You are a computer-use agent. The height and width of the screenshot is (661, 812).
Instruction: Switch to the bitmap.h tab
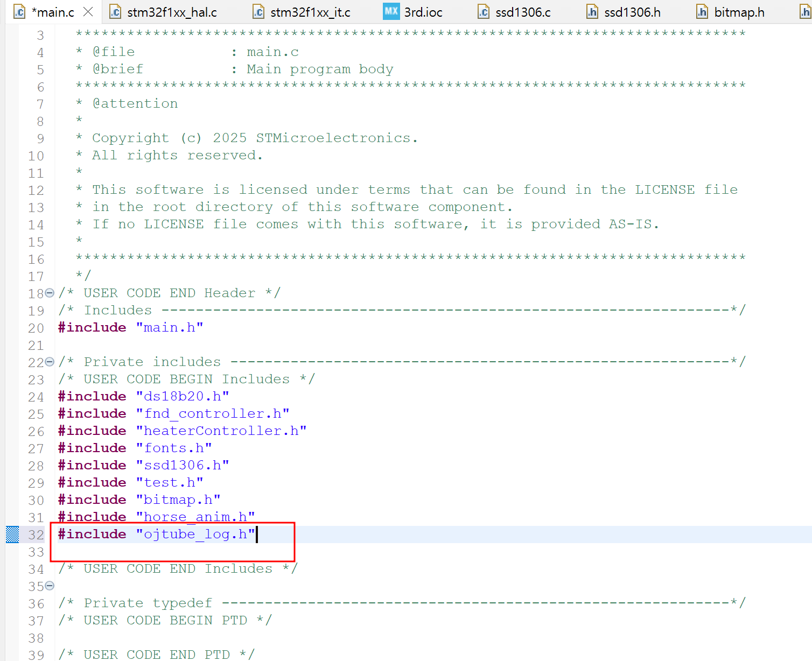coord(730,12)
